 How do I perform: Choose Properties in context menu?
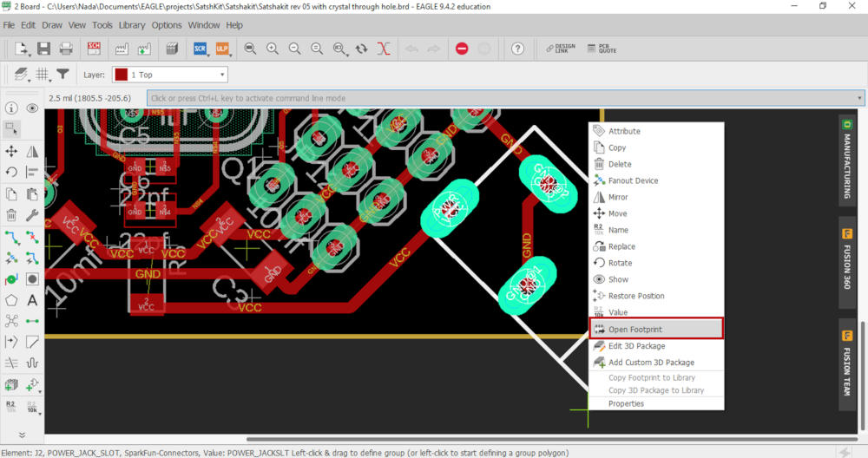[x=656, y=404]
